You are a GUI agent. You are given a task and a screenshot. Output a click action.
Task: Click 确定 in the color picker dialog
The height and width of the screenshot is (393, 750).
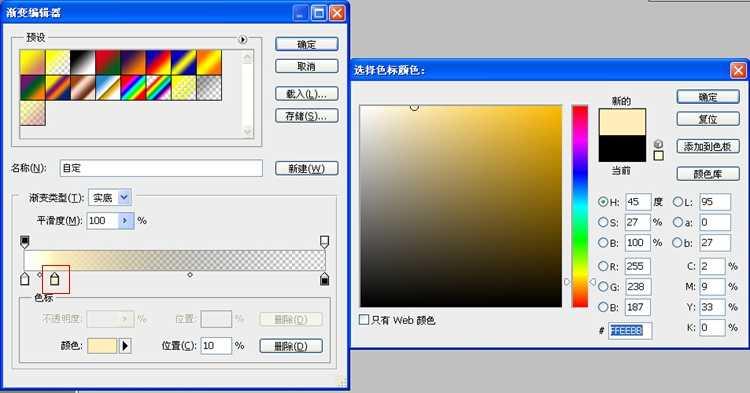click(x=708, y=97)
